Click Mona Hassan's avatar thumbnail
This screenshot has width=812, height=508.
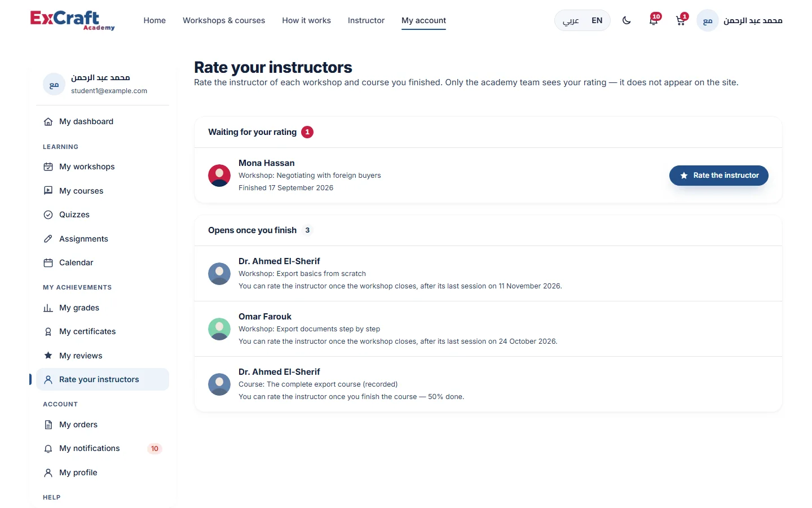point(219,176)
